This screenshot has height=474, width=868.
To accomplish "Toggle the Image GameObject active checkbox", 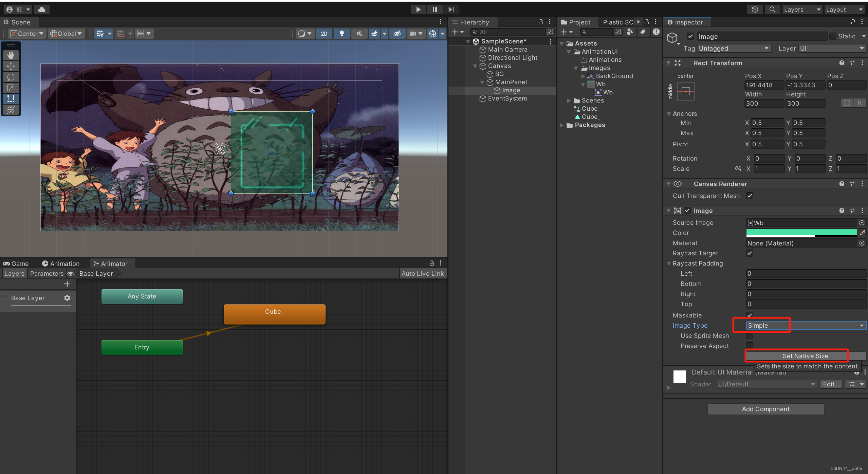I will point(690,36).
